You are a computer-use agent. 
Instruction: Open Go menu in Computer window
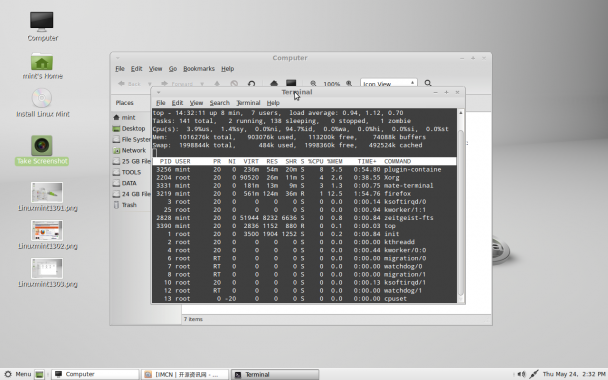click(173, 69)
